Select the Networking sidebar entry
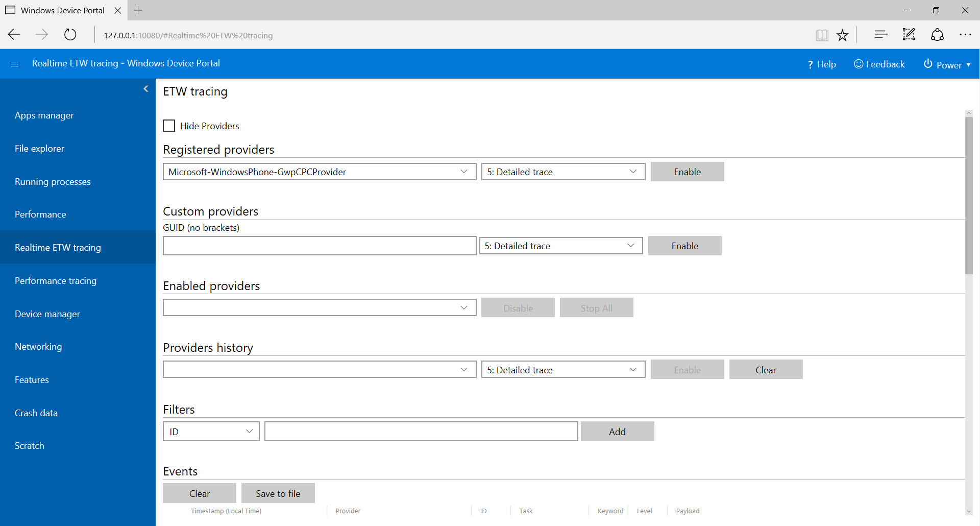 tap(38, 346)
